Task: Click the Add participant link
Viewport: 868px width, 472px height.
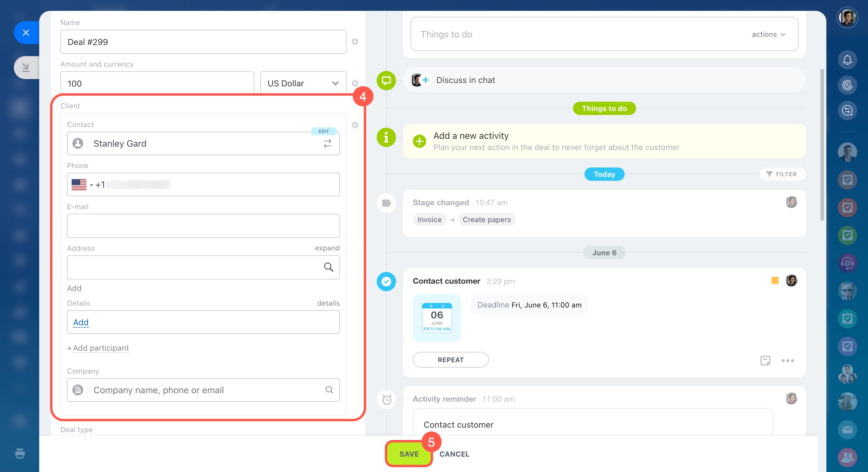Action: (x=100, y=348)
